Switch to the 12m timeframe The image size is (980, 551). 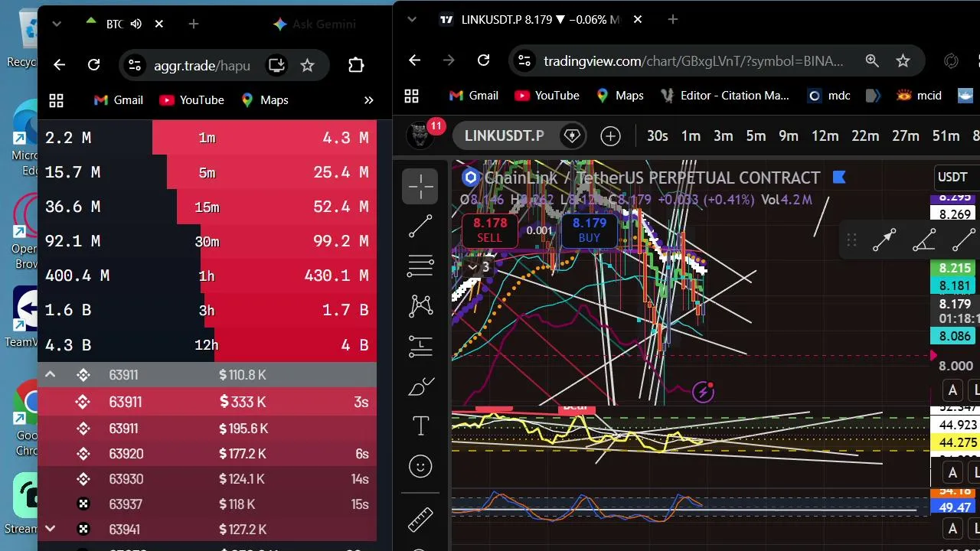point(825,136)
